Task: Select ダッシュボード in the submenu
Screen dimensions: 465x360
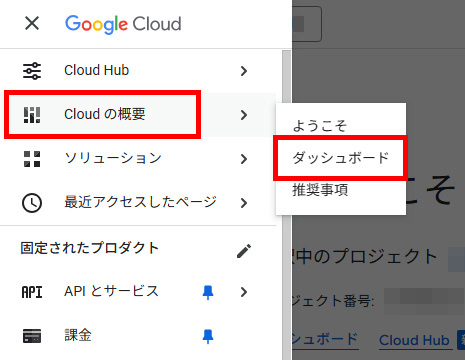Action: pos(341,158)
